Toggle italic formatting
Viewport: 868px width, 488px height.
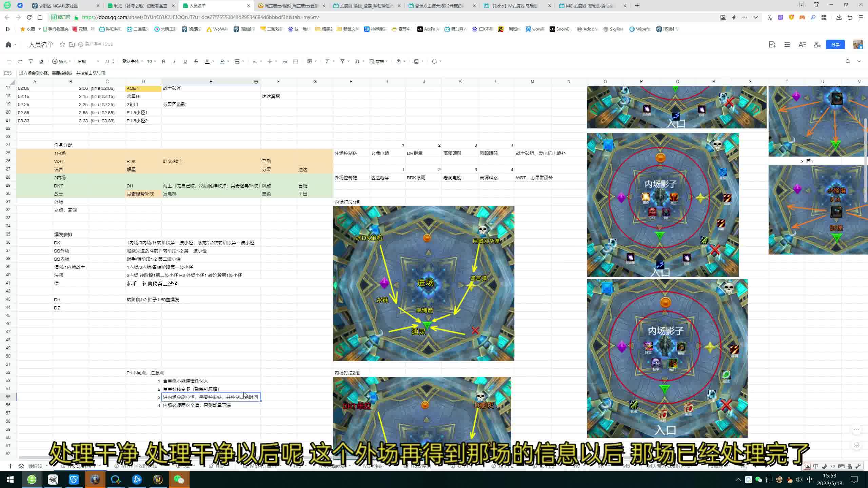pyautogui.click(x=174, y=61)
